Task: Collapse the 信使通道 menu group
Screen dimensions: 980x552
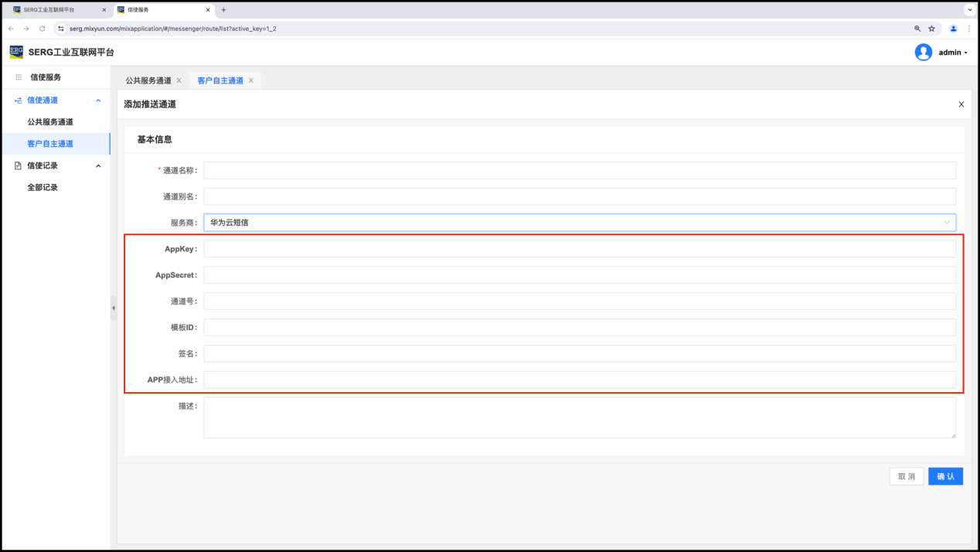Action: (x=98, y=101)
